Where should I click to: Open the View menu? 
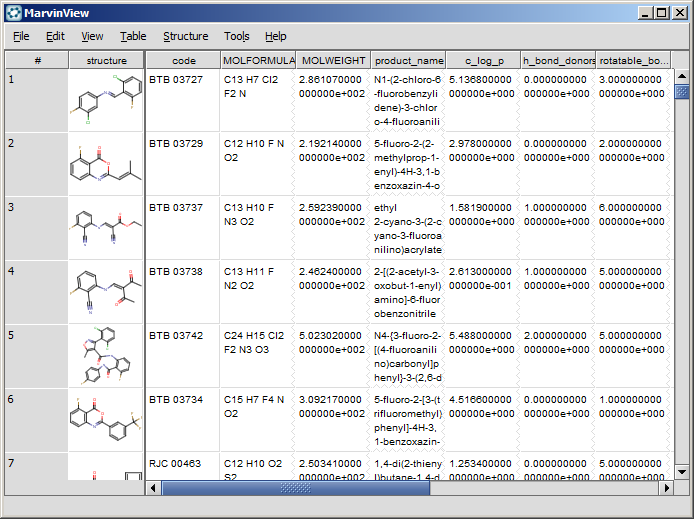tap(92, 36)
